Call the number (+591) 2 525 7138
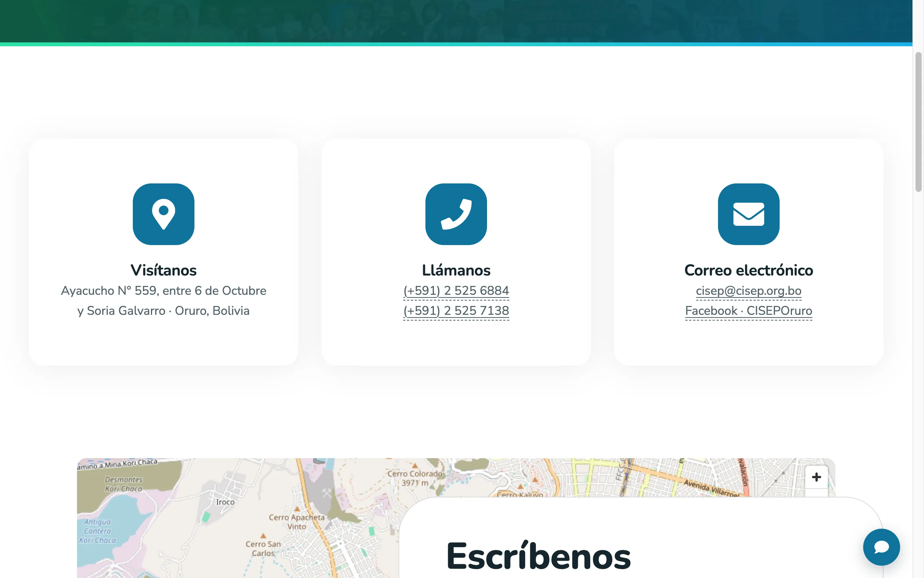The height and width of the screenshot is (578, 924). click(x=456, y=311)
